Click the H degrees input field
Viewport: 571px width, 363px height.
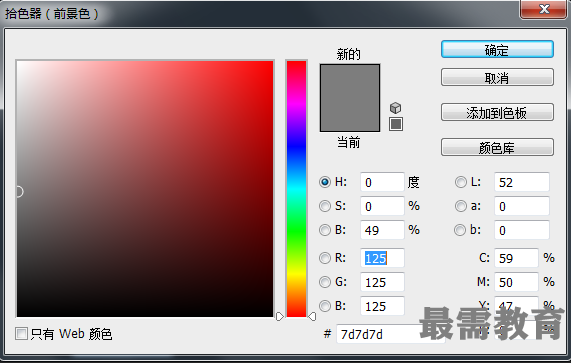click(382, 182)
